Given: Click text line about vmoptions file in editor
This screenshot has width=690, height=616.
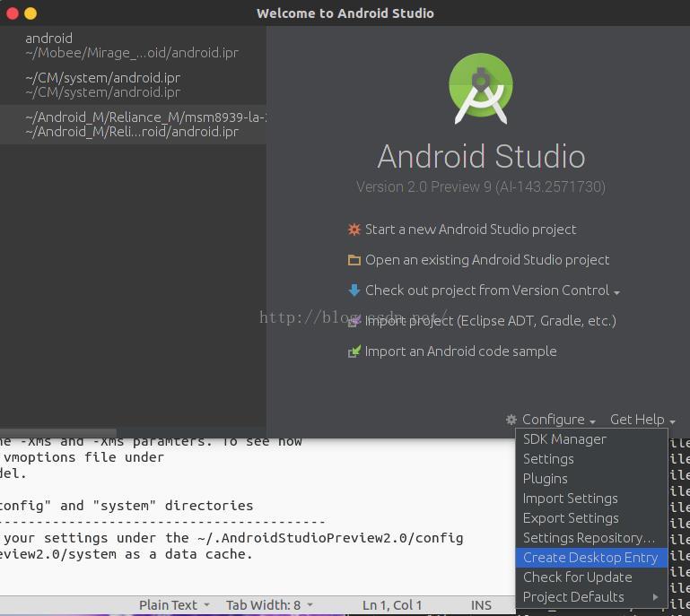Looking at the screenshot, I should click(x=83, y=457).
